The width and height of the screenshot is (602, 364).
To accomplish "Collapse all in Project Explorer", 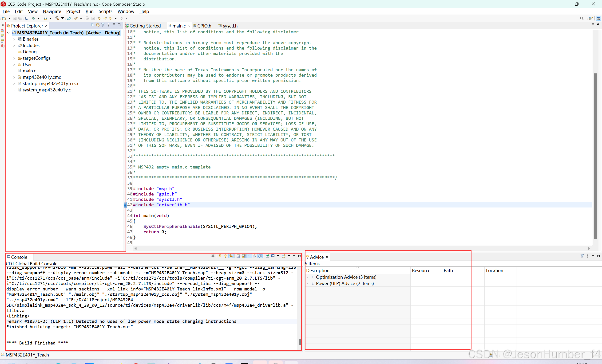I will [92, 25].
